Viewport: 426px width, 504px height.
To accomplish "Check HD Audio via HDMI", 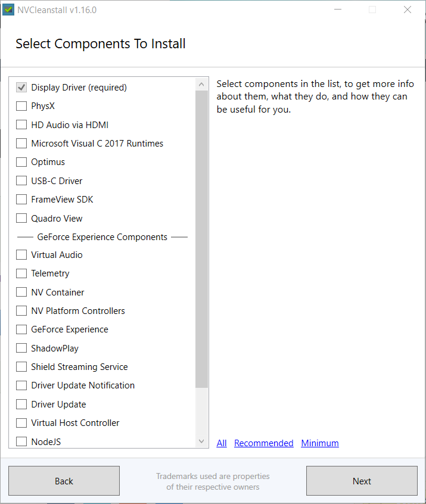I will click(x=21, y=125).
